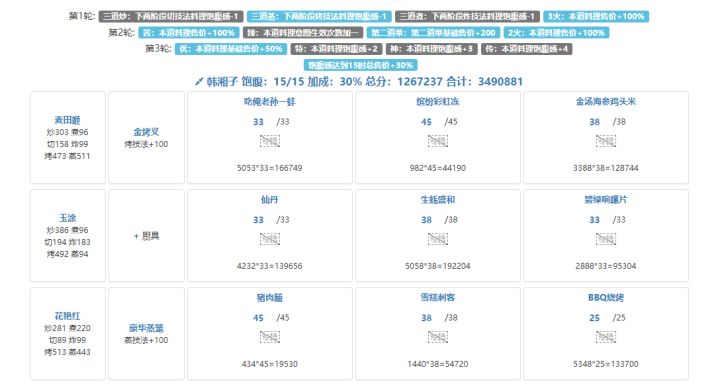Open recipe 吃俺老孙一蚌

pos(270,101)
